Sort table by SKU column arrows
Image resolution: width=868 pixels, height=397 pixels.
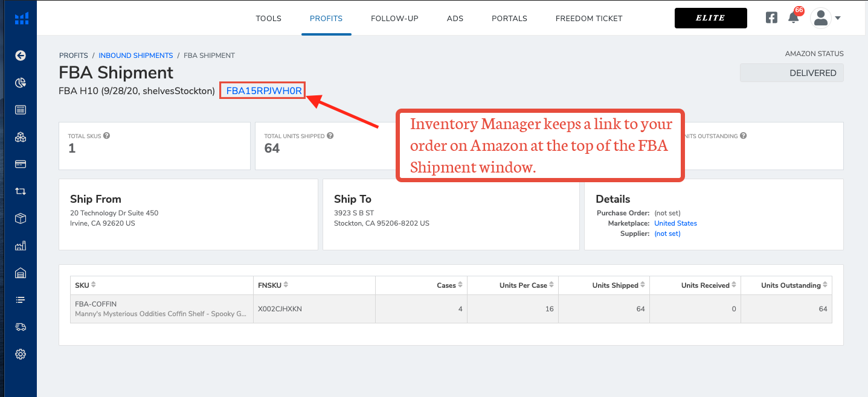[94, 285]
